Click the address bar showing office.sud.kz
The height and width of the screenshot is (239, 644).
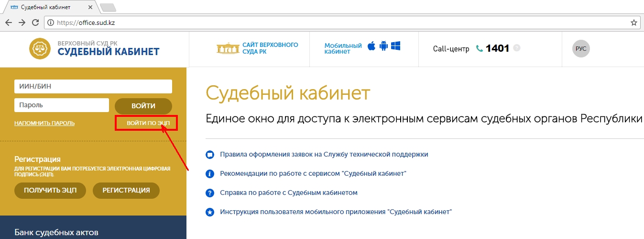pos(342,23)
